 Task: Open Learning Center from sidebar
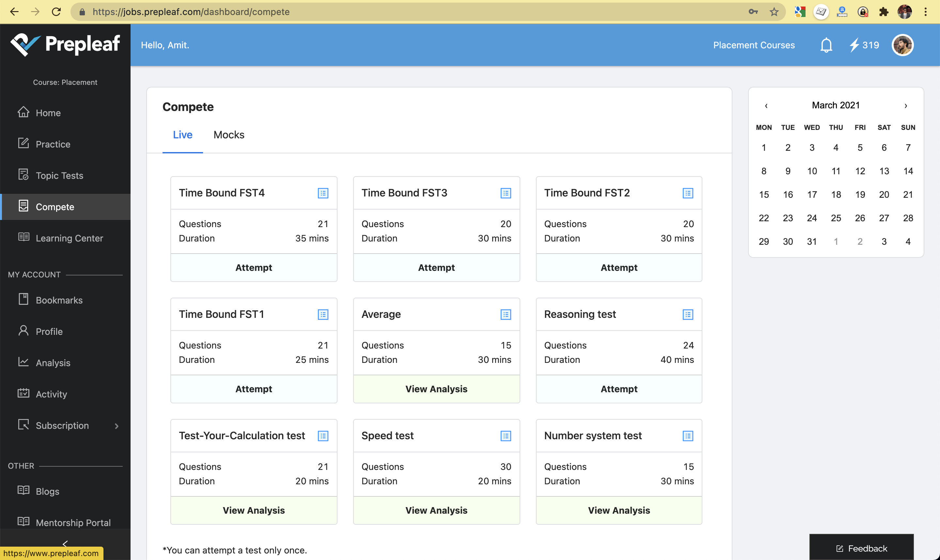69,238
